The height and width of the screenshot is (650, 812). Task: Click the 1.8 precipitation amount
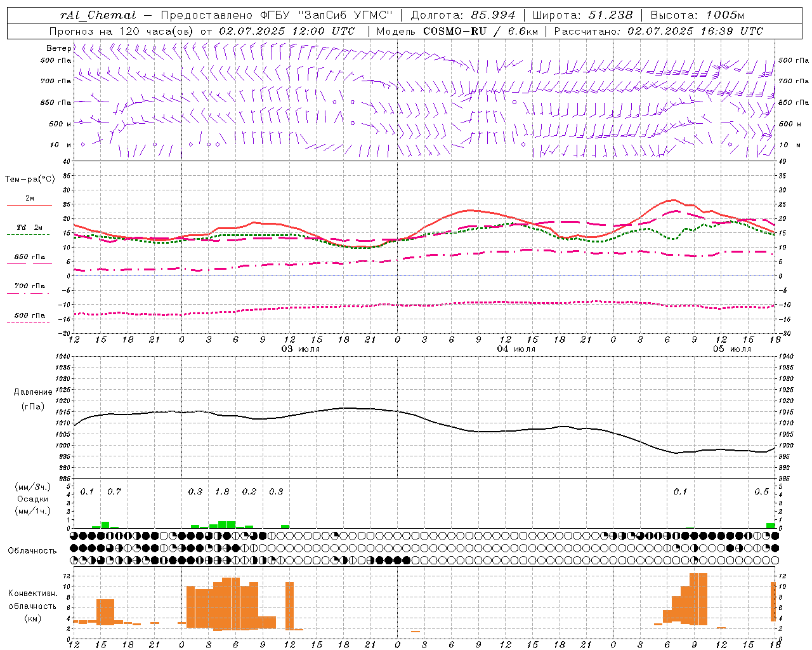tap(222, 491)
